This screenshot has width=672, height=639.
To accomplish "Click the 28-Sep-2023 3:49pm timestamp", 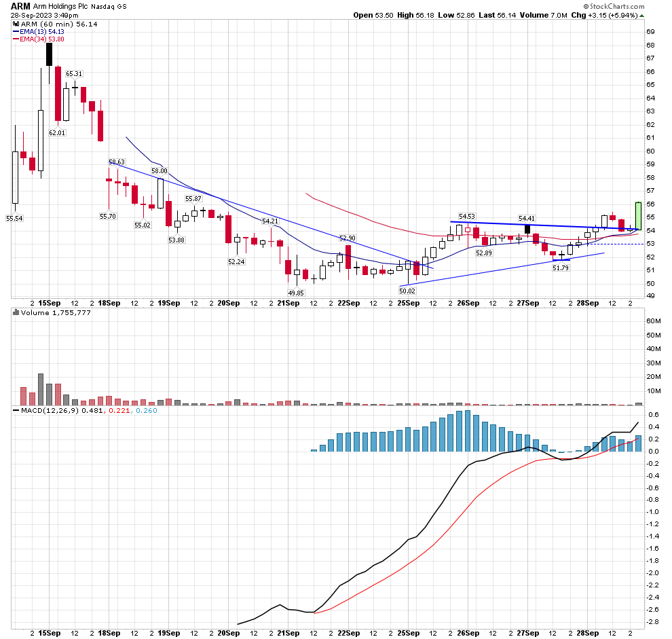I will coord(45,16).
